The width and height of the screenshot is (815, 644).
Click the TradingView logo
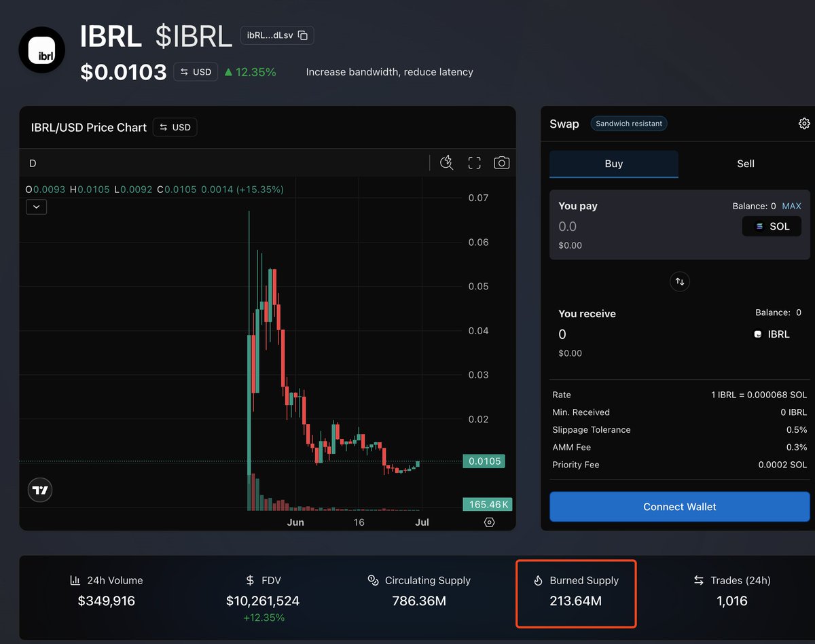(40, 490)
